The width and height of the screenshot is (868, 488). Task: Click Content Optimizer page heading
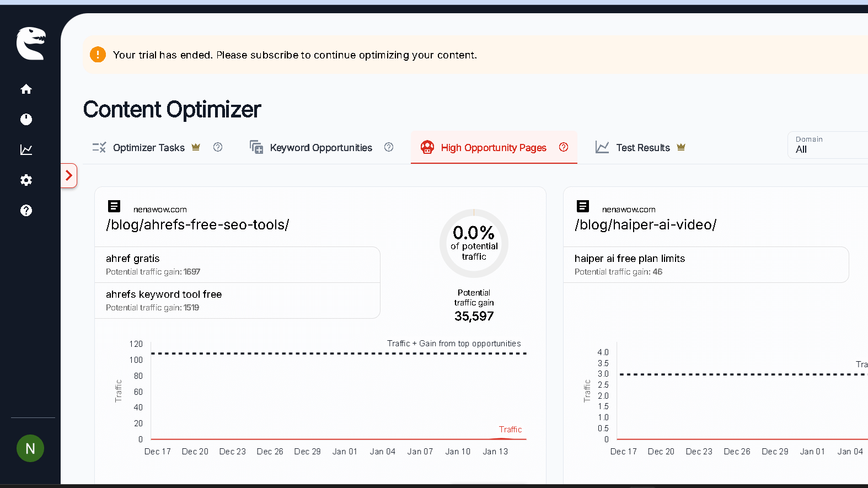[x=172, y=109]
